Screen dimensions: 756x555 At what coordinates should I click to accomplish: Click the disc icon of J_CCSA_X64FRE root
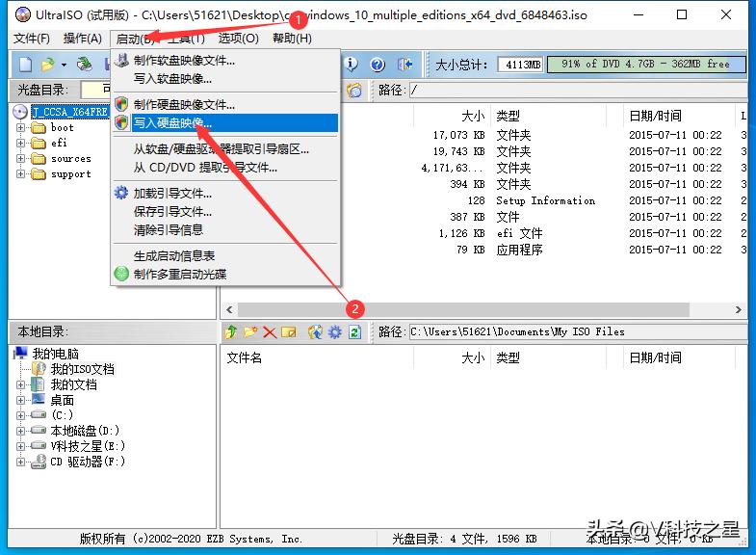point(20,112)
